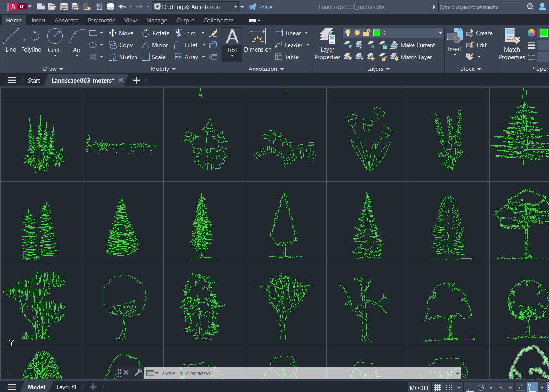Open the Layer Properties manager
This screenshot has width=549, height=392.
click(x=327, y=45)
